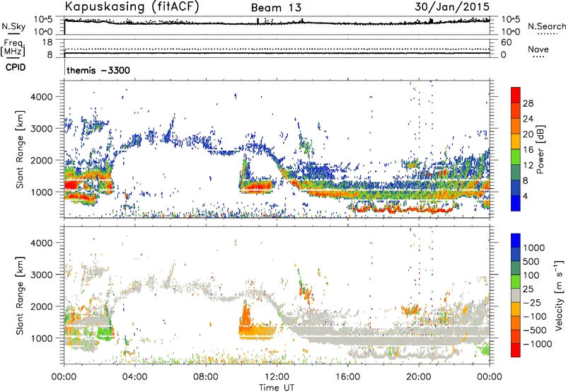Click the '500' velocity colorbar tick
Image resolution: width=566 pixels, height=392 pixels.
(x=531, y=261)
